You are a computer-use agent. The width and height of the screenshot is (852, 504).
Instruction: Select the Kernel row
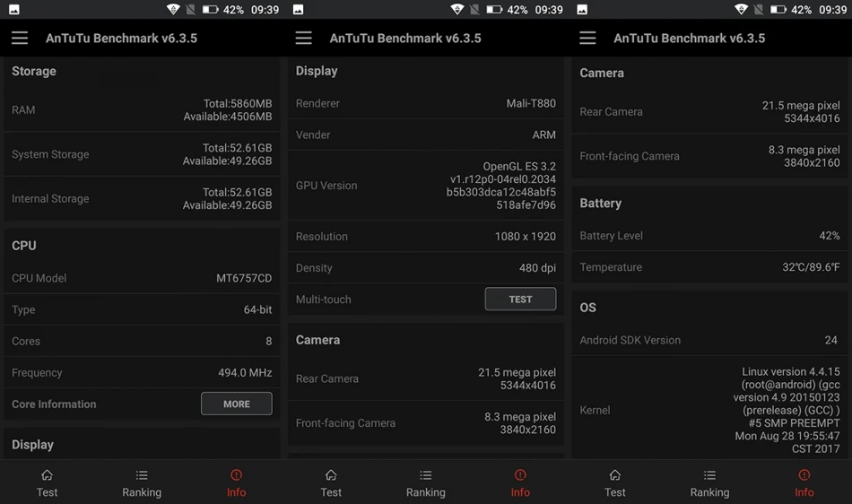709,410
